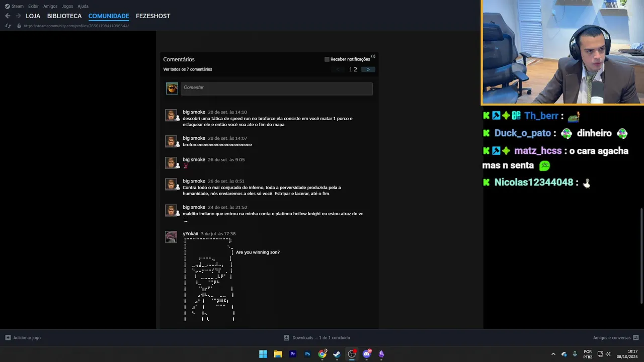Click the volume speaker tray icon
This screenshot has width=644, height=362.
608,354
